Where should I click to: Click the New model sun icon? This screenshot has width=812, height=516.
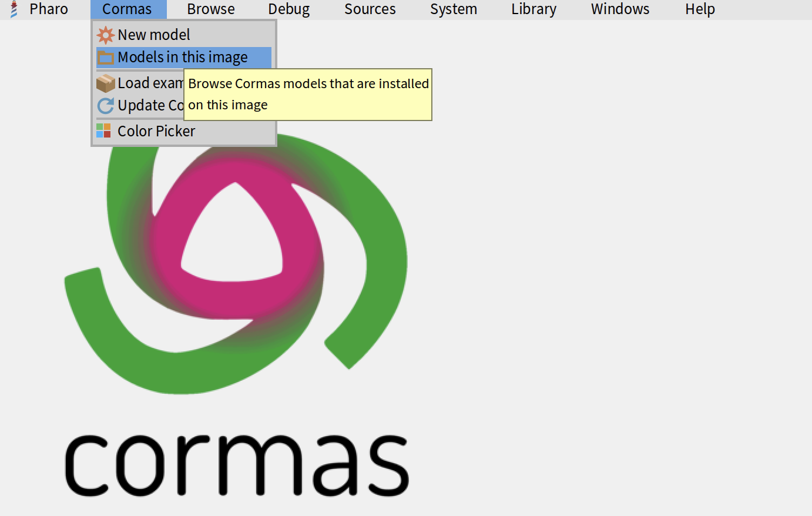tap(105, 35)
